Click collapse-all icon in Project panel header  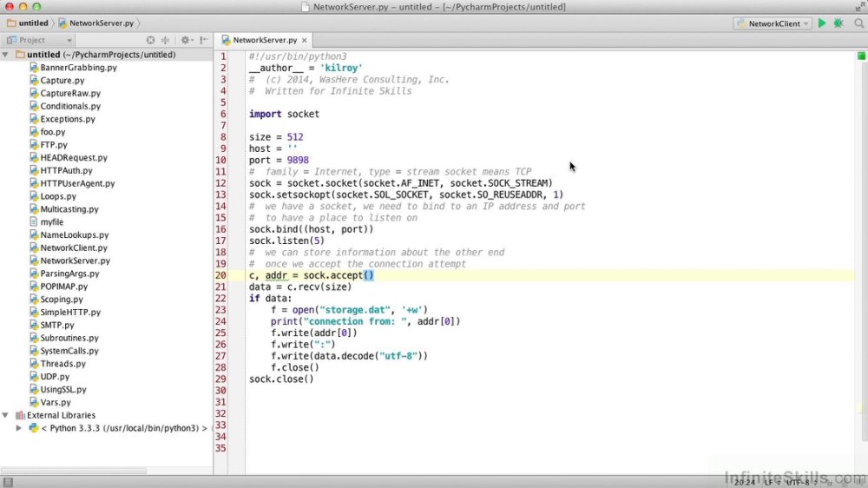click(x=165, y=40)
